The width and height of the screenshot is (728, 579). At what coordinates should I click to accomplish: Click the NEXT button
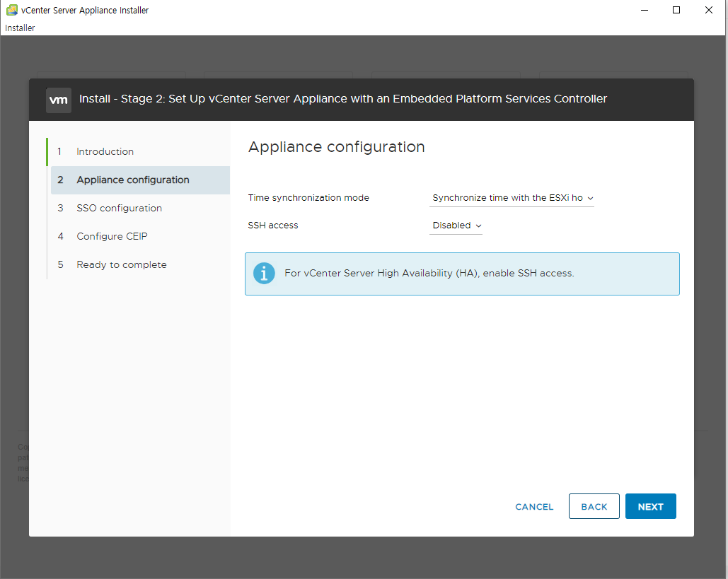pyautogui.click(x=650, y=507)
